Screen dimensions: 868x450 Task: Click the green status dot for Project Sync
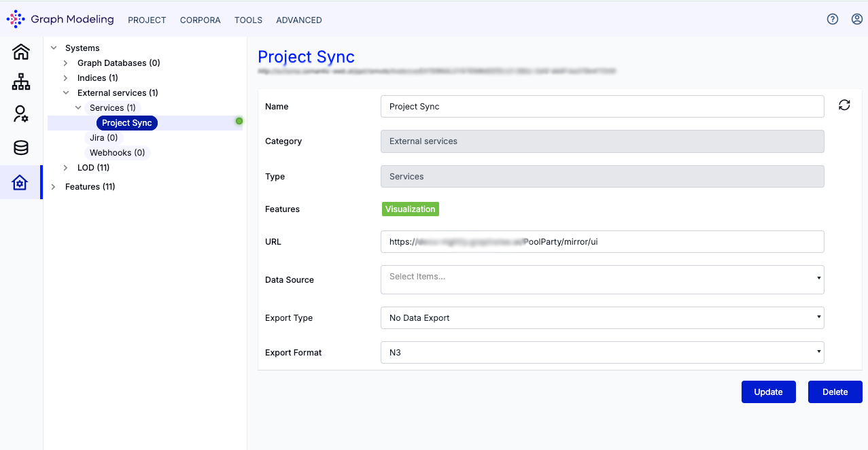(x=239, y=121)
